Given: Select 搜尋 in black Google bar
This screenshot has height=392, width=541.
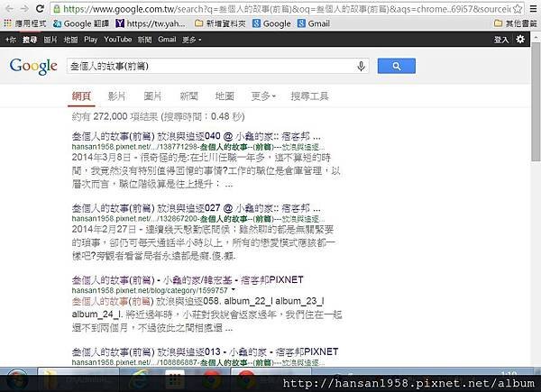Looking at the screenshot, I should coord(30,40).
